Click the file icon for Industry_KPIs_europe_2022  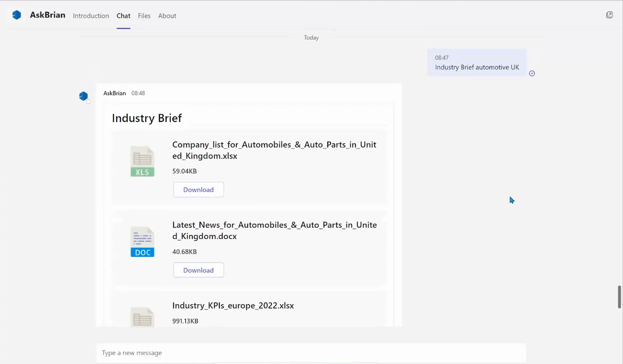(142, 317)
